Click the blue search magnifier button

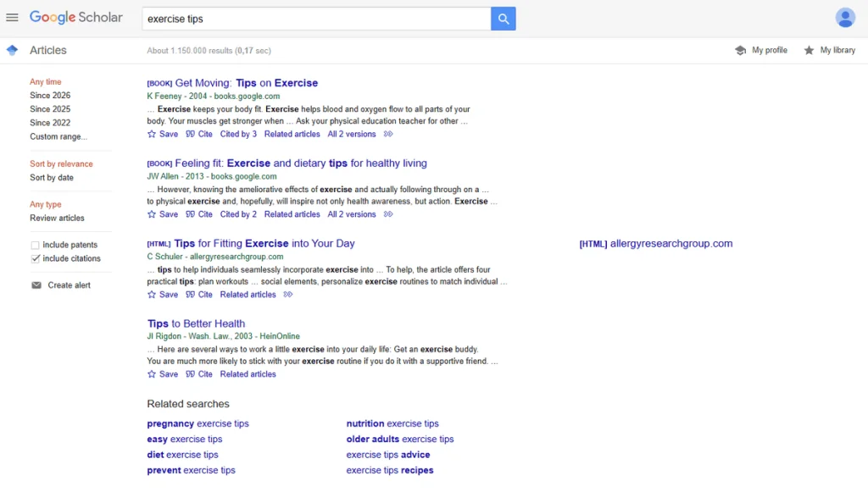click(503, 19)
